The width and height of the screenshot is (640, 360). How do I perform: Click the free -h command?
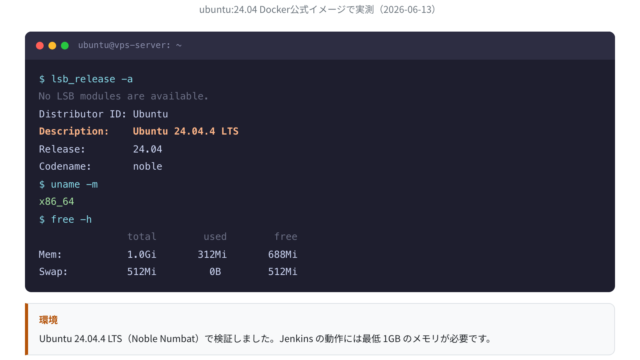pos(65,220)
